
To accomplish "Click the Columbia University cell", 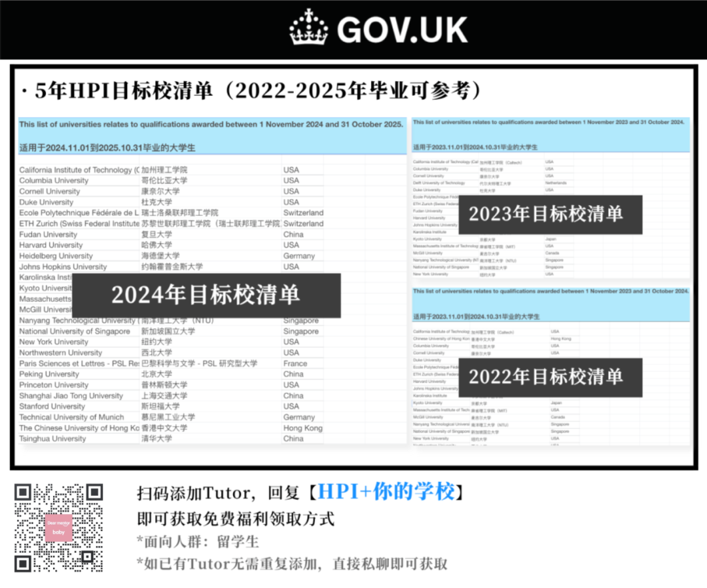I will pyautogui.click(x=54, y=180).
